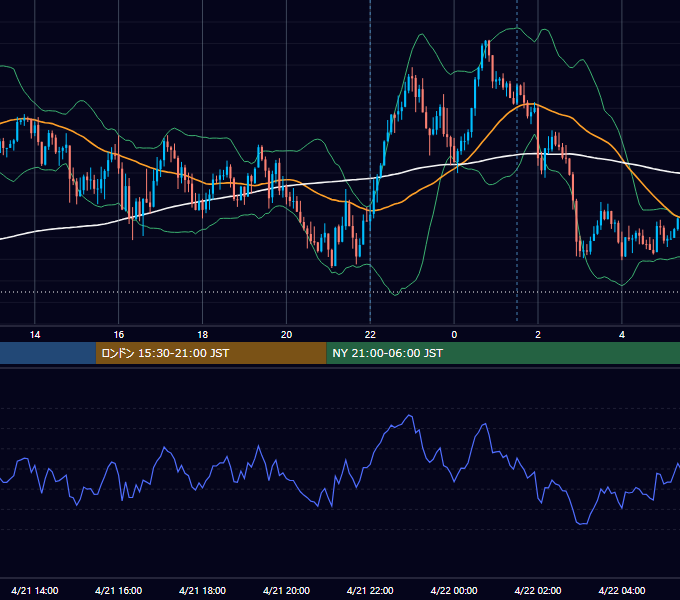Click the 4/22 02:00 date label
Image resolution: width=680 pixels, height=600 pixels.
point(538,590)
